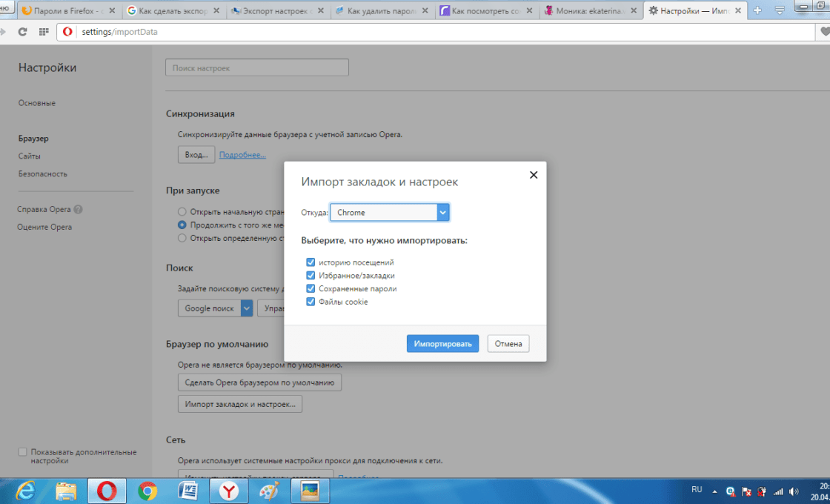Click the reload page icon

tap(22, 32)
